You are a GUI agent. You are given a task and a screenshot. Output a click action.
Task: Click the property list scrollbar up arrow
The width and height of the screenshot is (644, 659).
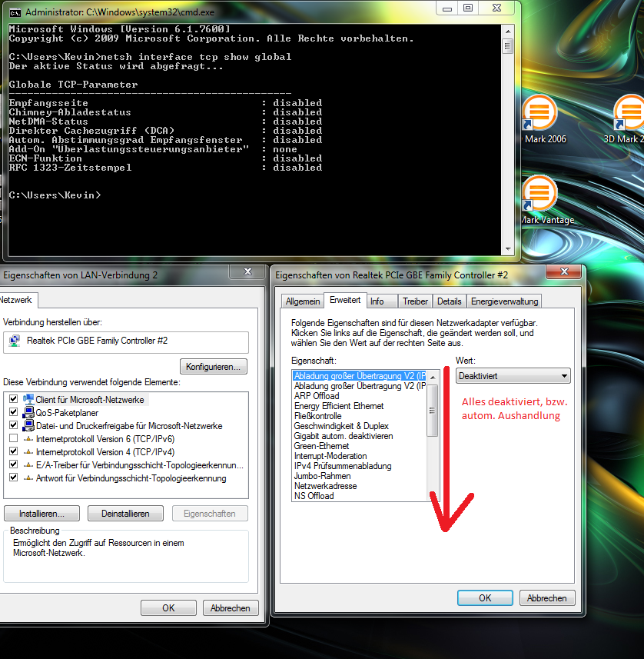click(x=433, y=377)
